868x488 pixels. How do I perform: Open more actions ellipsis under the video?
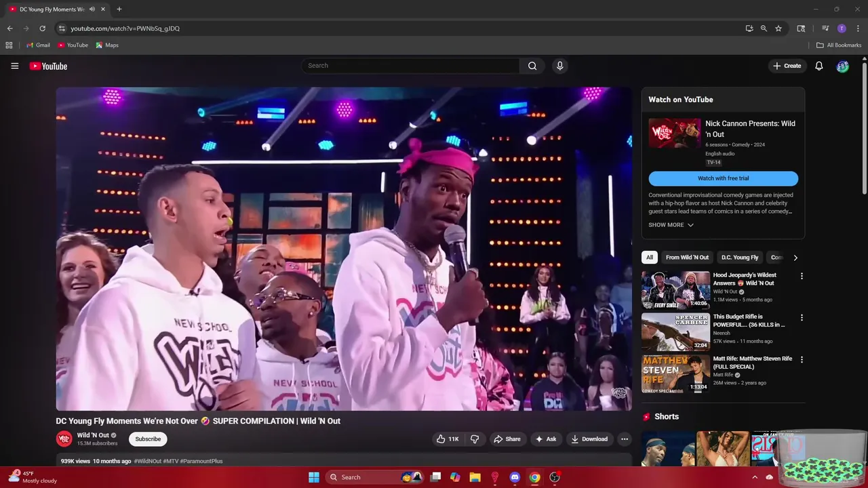click(625, 439)
